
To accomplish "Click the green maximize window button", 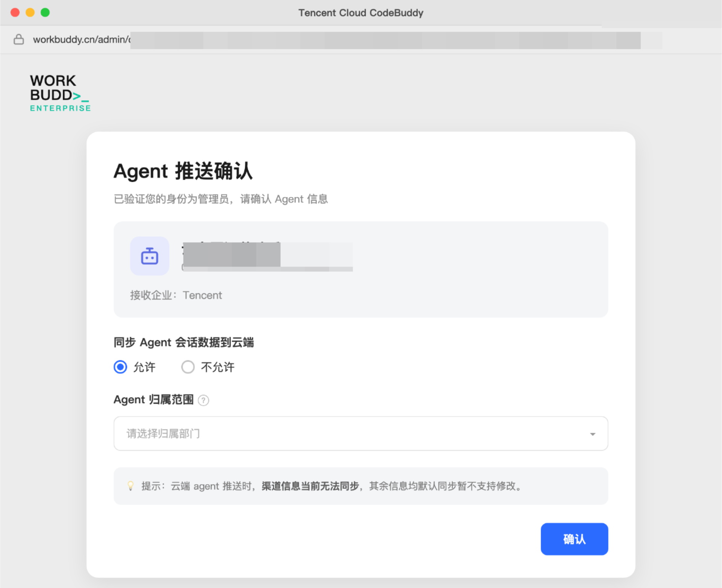I will click(45, 12).
